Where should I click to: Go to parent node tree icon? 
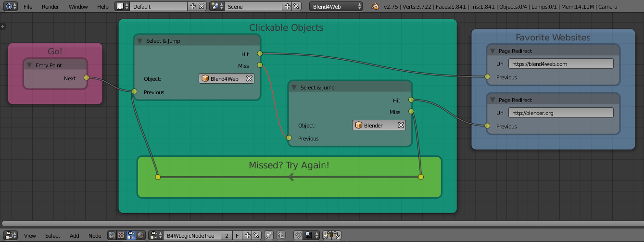click(x=281, y=235)
